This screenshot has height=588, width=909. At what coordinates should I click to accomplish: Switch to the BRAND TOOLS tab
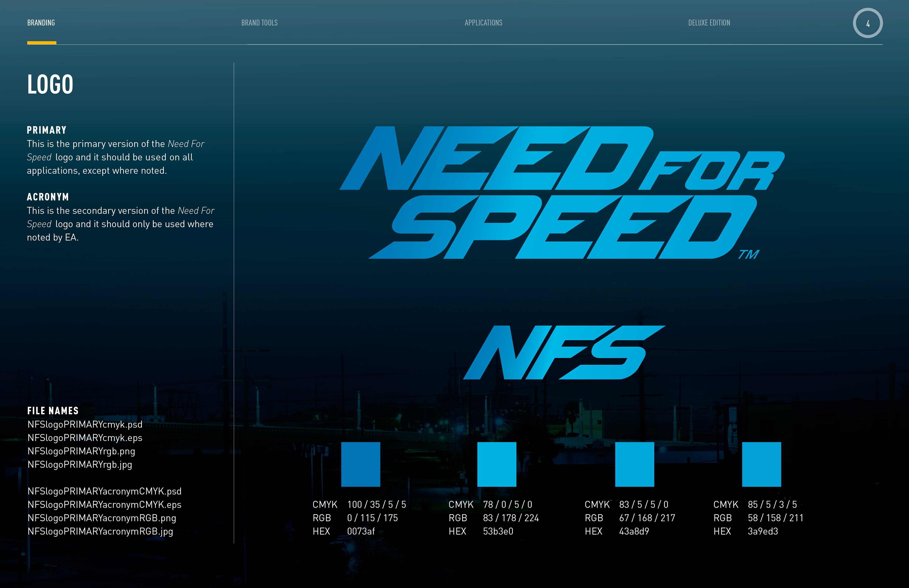259,23
